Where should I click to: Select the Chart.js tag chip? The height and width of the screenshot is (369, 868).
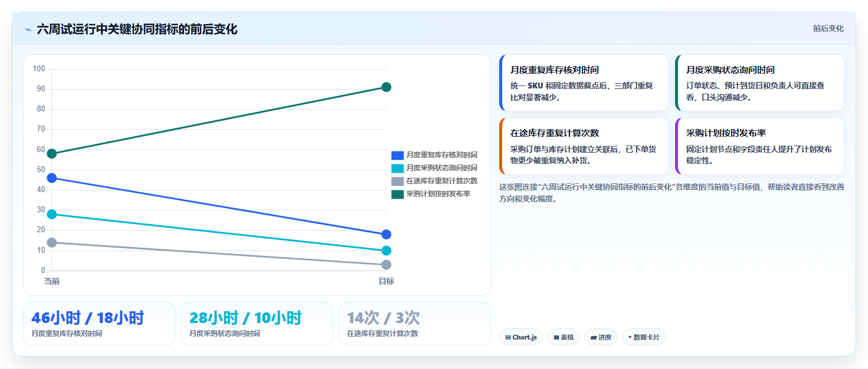coord(521,337)
